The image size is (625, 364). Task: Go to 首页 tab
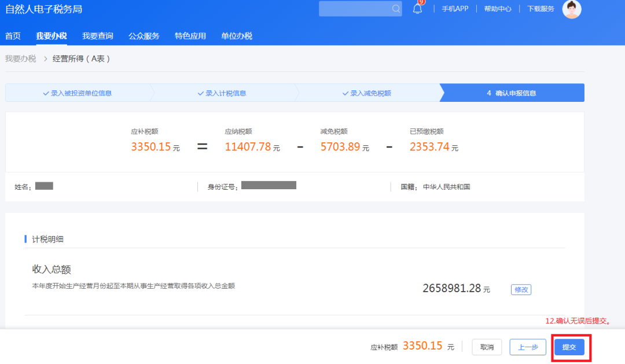(x=13, y=36)
